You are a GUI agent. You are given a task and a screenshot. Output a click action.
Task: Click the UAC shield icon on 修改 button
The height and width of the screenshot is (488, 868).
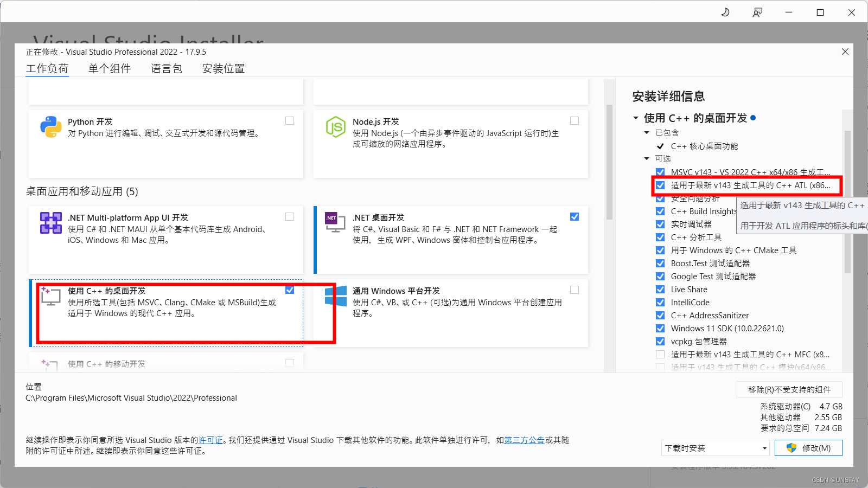pos(790,447)
